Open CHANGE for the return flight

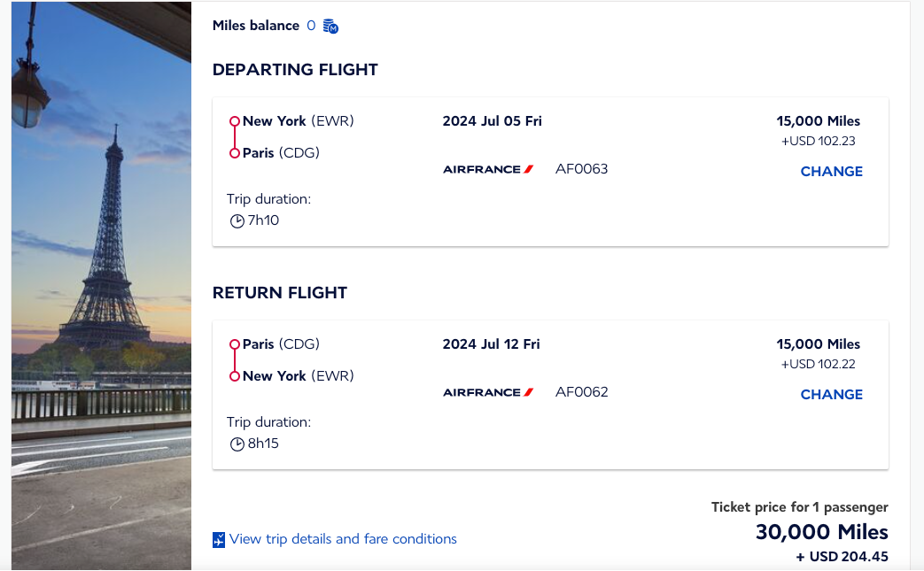coord(831,394)
